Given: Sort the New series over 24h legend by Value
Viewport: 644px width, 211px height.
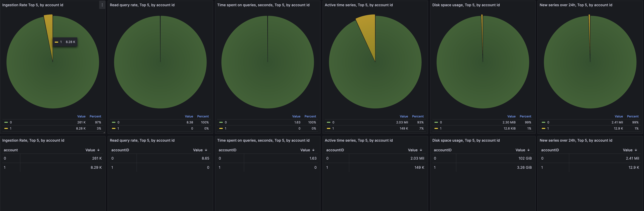Looking at the screenshot, I should (x=618, y=116).
